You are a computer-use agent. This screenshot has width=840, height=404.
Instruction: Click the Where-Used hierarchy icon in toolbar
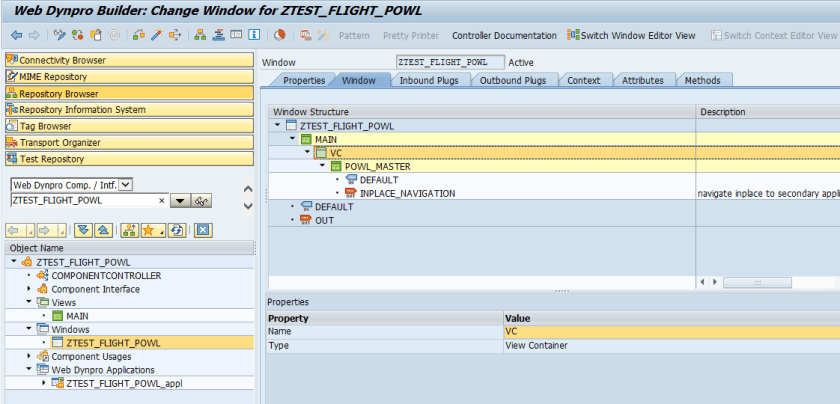click(x=200, y=35)
